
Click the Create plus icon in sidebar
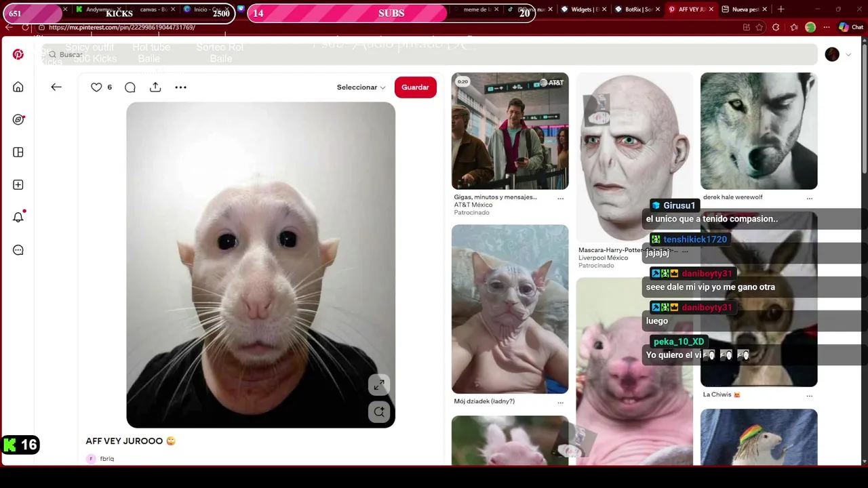18,184
